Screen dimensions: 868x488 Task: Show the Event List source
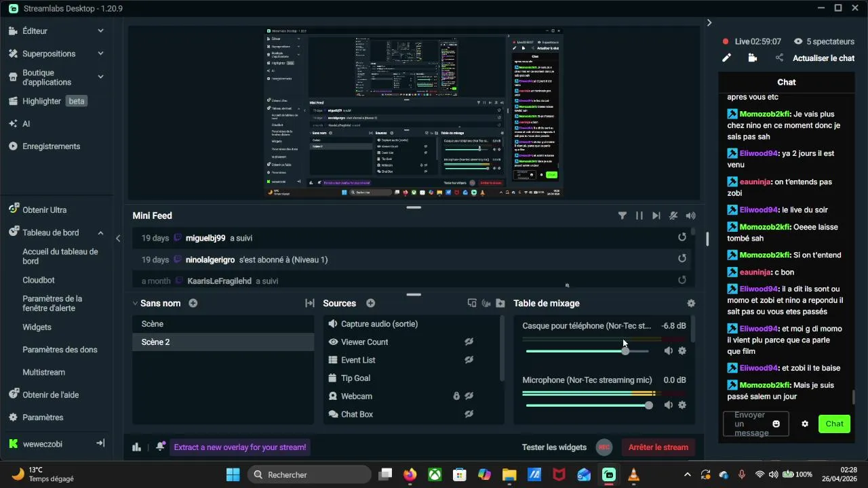click(x=469, y=360)
